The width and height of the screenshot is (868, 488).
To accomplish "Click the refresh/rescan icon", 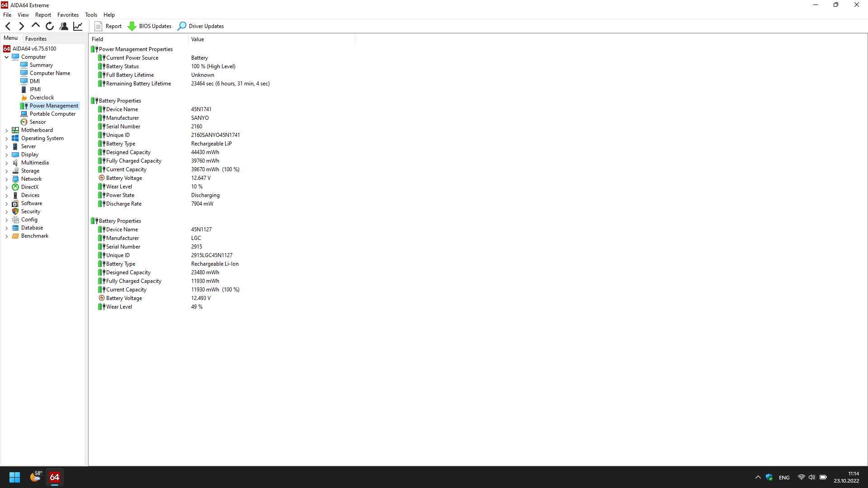I will [50, 26].
